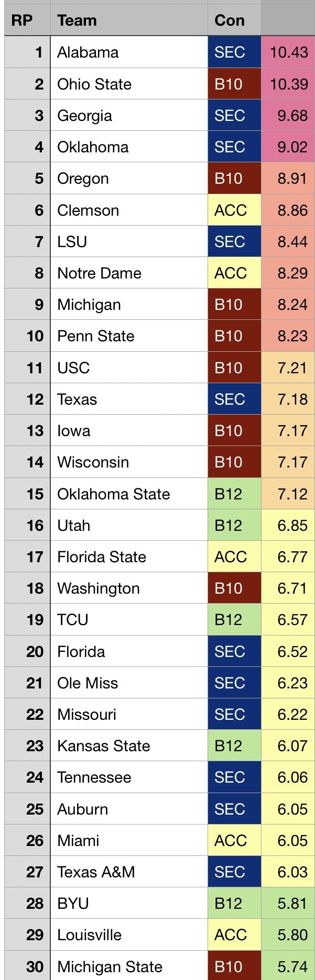This screenshot has width=315, height=980.
Task: Select the Con column header
Action: [x=230, y=20]
